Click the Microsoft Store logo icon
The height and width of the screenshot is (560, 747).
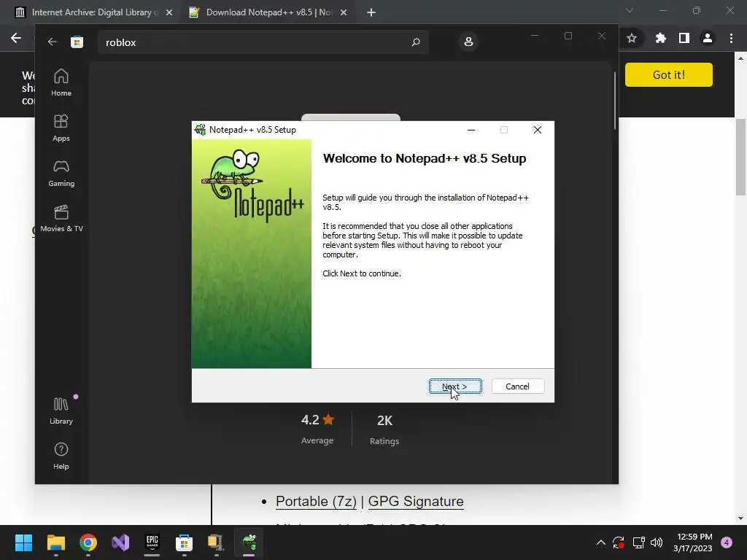[x=77, y=42]
